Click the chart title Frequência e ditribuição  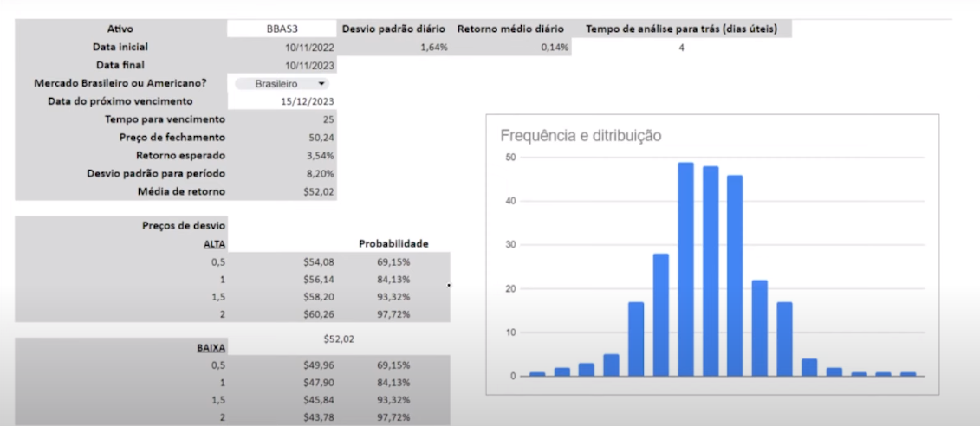pos(581,135)
